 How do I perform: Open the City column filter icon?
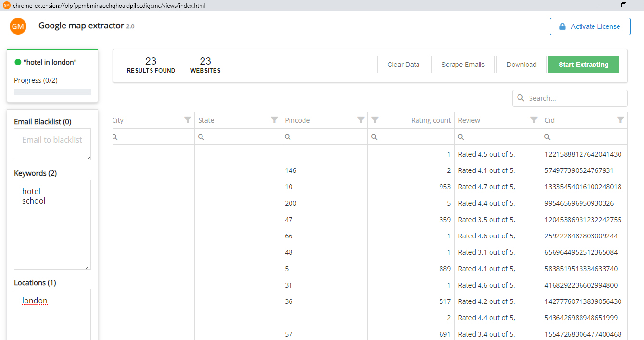pos(188,120)
